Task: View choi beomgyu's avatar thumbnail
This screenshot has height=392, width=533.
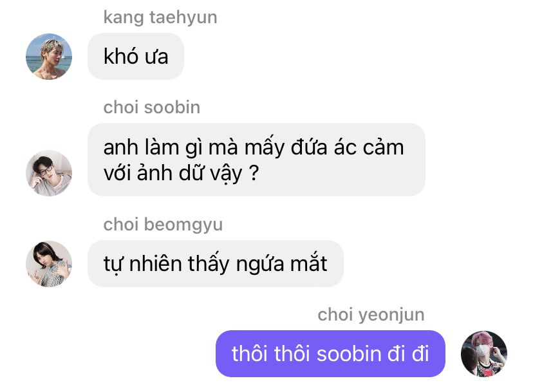Action: coord(49,264)
